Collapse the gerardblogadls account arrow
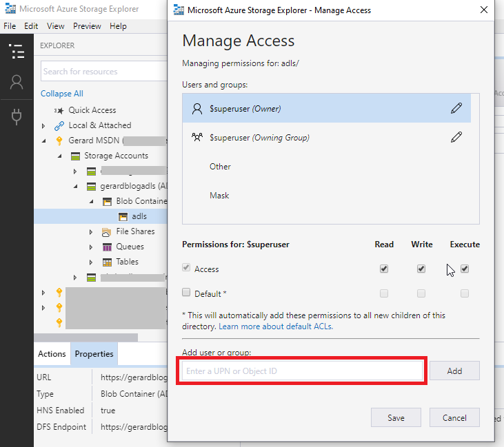Image resolution: width=504 pixels, height=447 pixels. coord(76,186)
